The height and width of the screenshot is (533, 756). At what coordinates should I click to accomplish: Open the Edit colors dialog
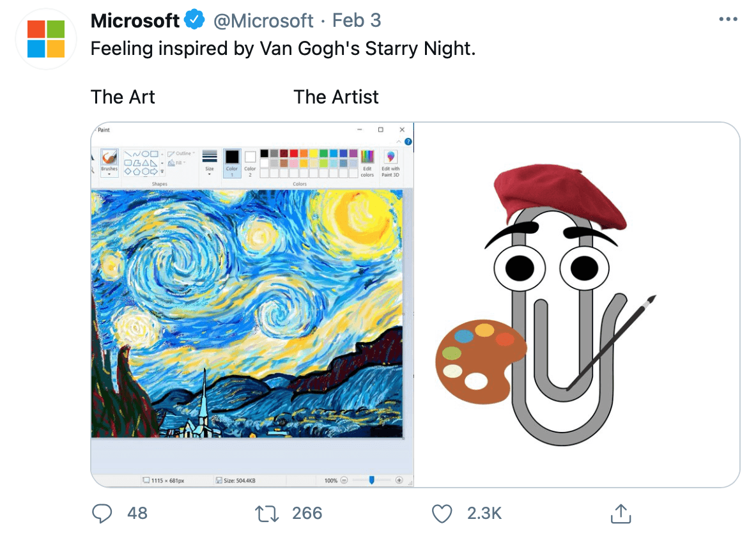(x=367, y=163)
